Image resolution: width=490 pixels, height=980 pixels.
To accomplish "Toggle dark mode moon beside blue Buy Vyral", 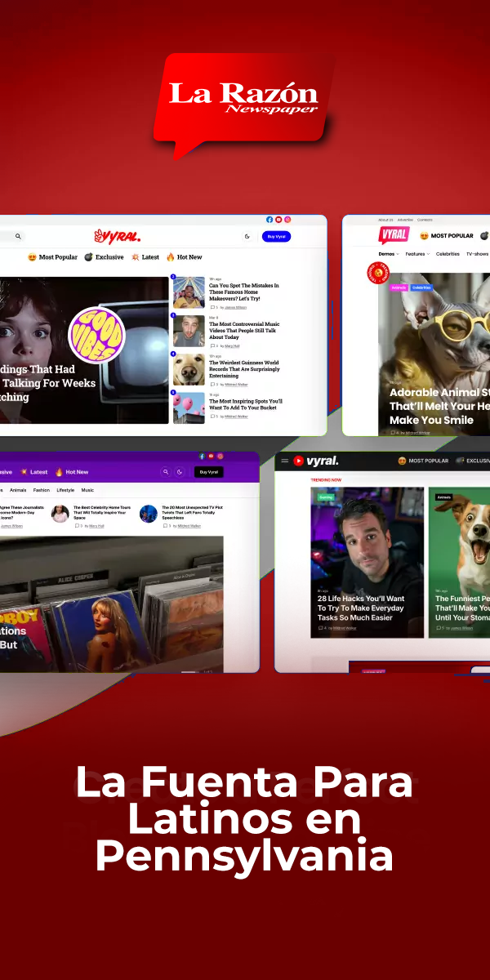I will click(247, 236).
